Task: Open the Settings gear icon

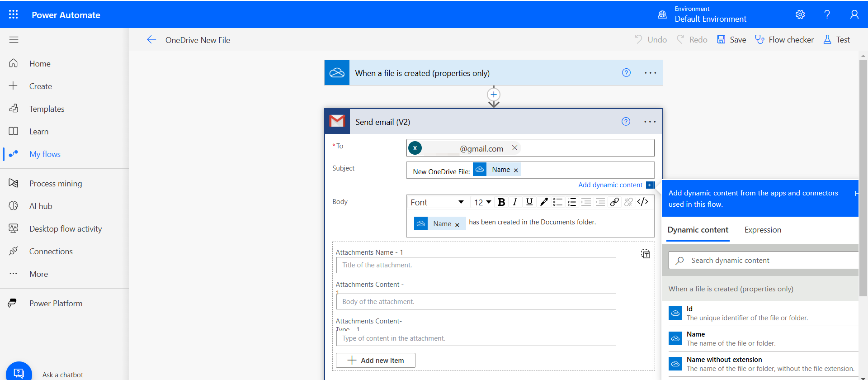Action: (800, 14)
